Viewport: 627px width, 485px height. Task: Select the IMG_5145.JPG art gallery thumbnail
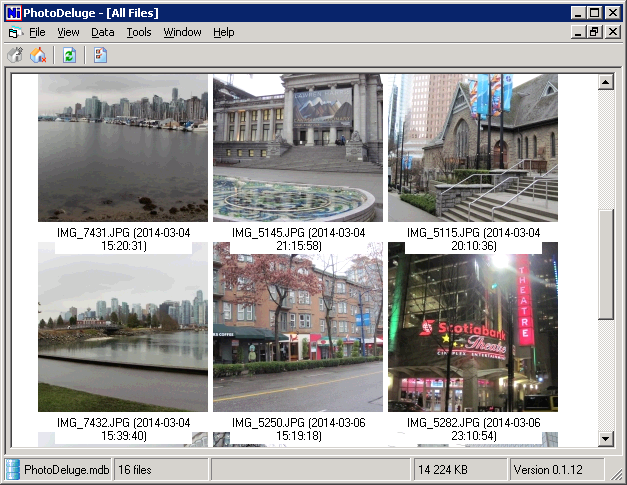(298, 148)
